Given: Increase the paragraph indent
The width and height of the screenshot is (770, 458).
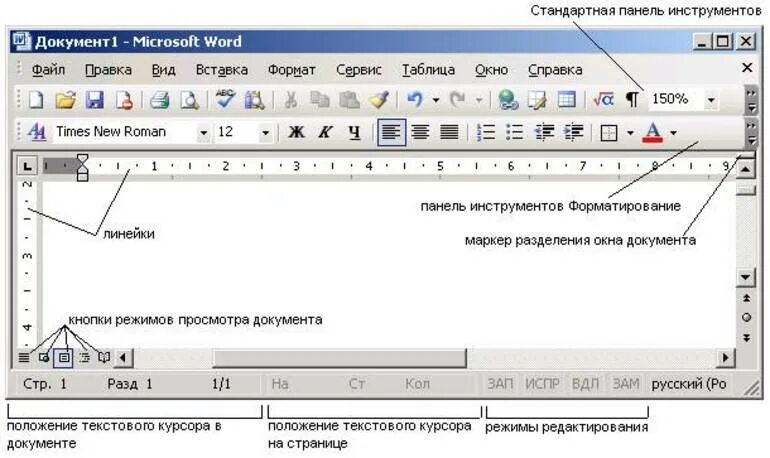Looking at the screenshot, I should (573, 132).
